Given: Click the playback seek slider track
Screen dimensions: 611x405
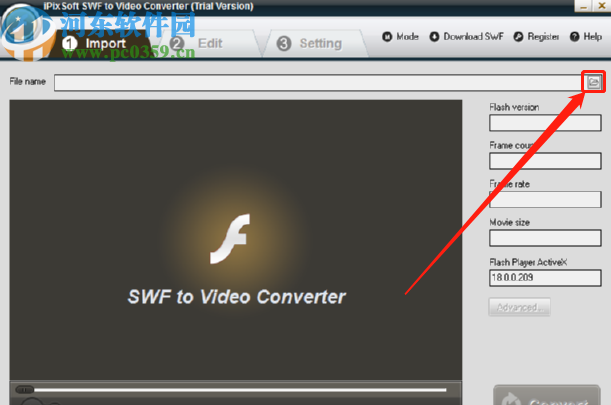Looking at the screenshot, I should point(240,389).
